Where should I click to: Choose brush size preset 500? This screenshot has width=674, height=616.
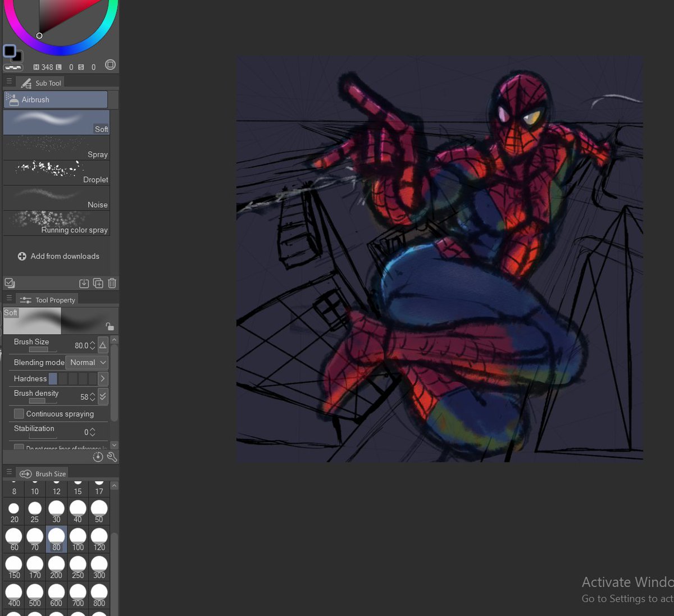pyautogui.click(x=35, y=596)
